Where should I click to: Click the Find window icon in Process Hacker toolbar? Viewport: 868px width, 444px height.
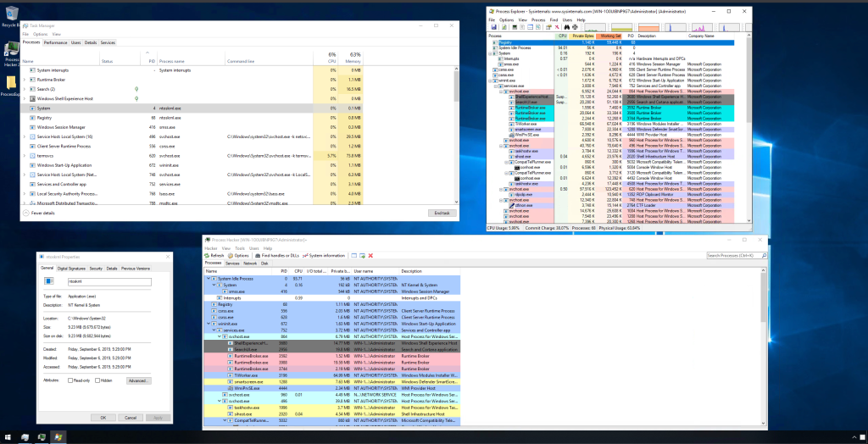[354, 255]
